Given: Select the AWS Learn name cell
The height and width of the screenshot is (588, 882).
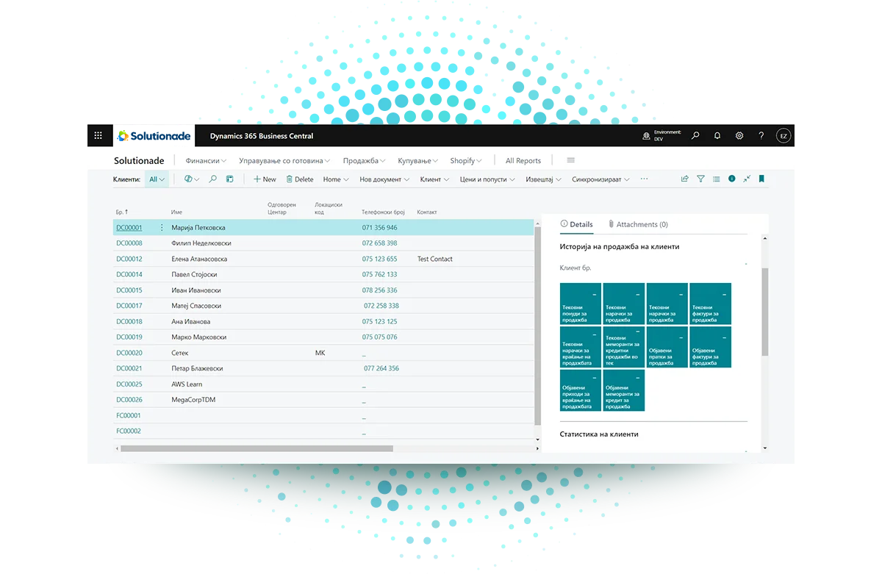Looking at the screenshot, I should point(187,384).
